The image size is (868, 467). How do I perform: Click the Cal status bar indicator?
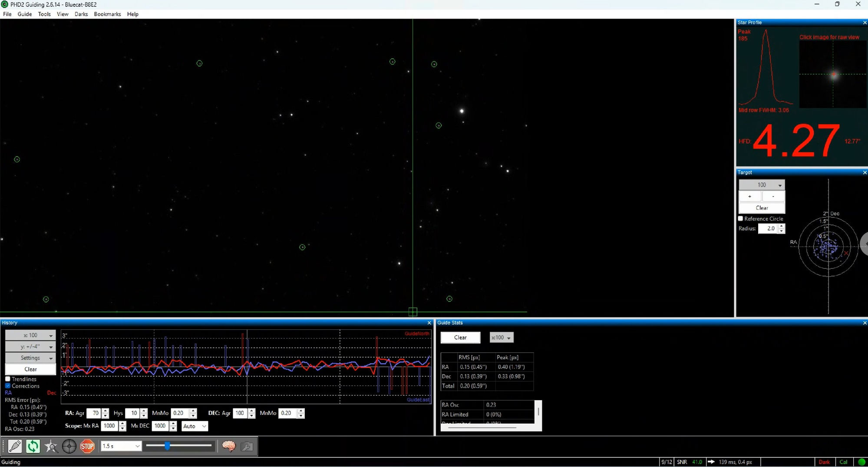coord(844,462)
